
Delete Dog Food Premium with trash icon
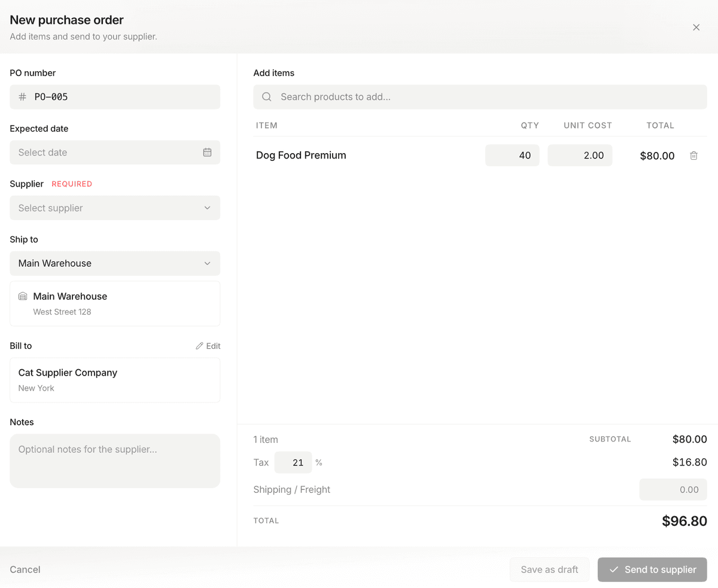[x=693, y=155]
